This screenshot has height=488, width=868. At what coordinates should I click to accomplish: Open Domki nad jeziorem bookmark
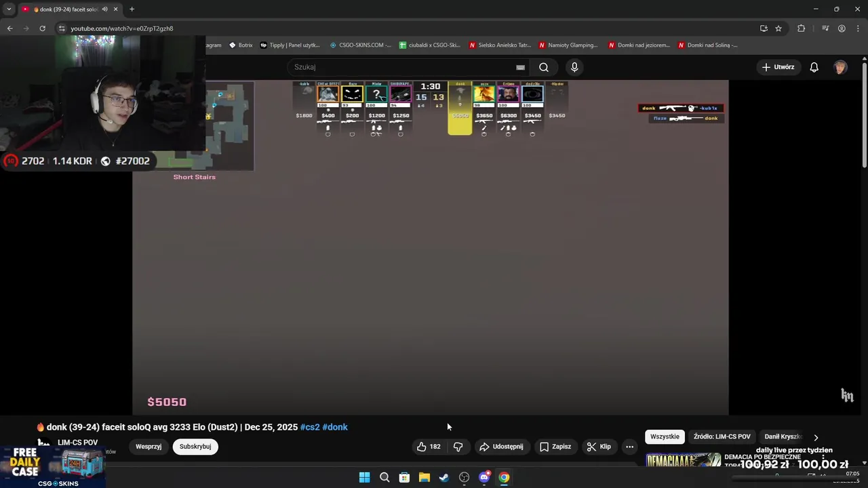(639, 45)
